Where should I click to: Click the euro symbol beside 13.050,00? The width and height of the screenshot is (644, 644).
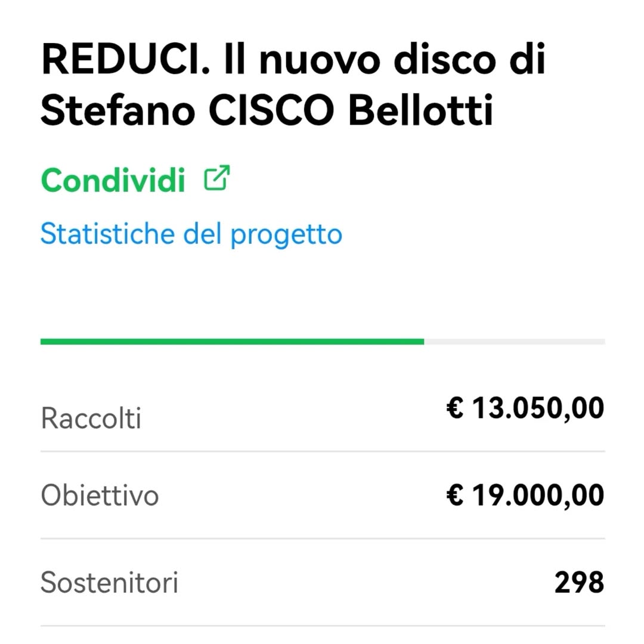coord(455,409)
